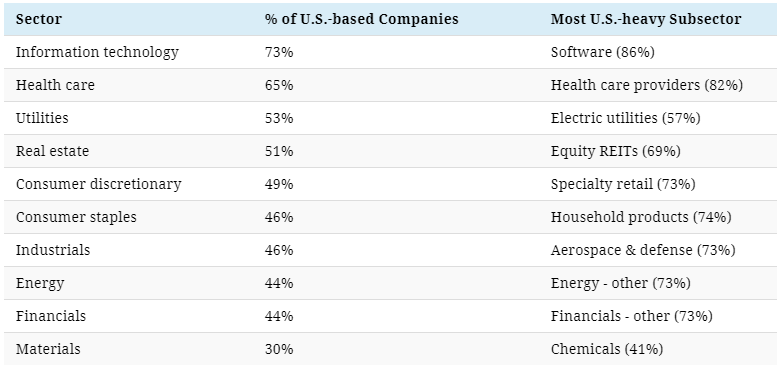Viewport: 777px width, 366px height.
Task: Click the Industrials row label
Action: pyautogui.click(x=53, y=250)
